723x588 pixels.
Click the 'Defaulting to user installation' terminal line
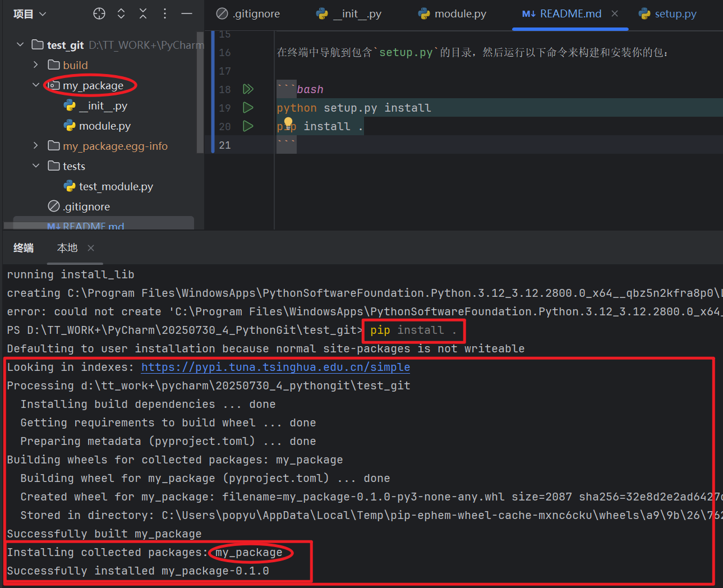point(266,348)
